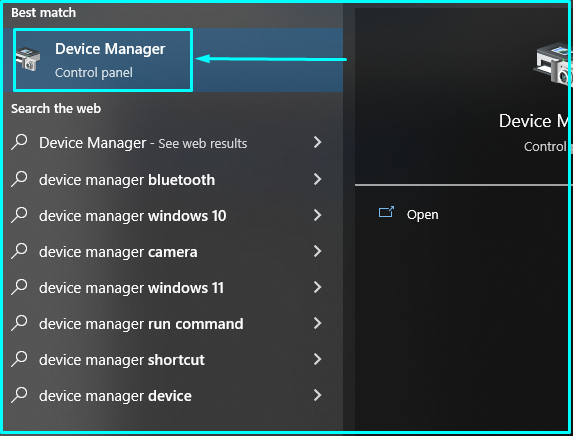Click the search icon beside device manager device
Image resolution: width=573 pixels, height=436 pixels.
click(x=19, y=395)
